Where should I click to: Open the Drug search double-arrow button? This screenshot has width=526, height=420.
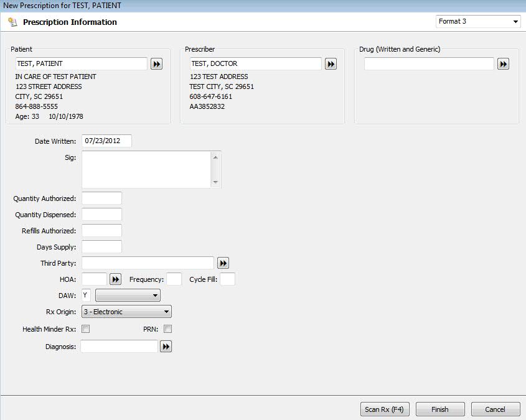(x=503, y=64)
